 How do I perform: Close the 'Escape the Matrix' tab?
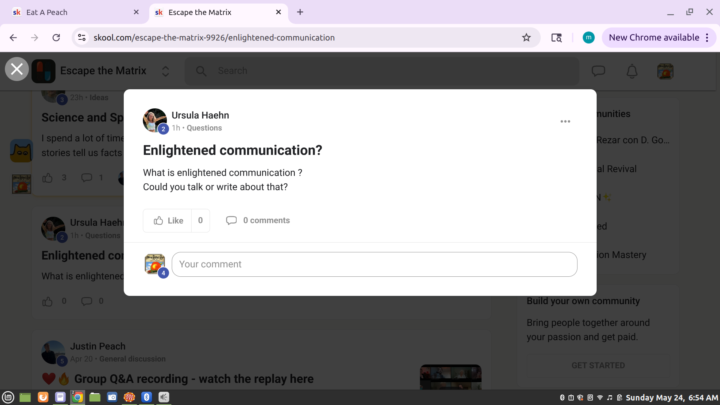click(x=278, y=12)
